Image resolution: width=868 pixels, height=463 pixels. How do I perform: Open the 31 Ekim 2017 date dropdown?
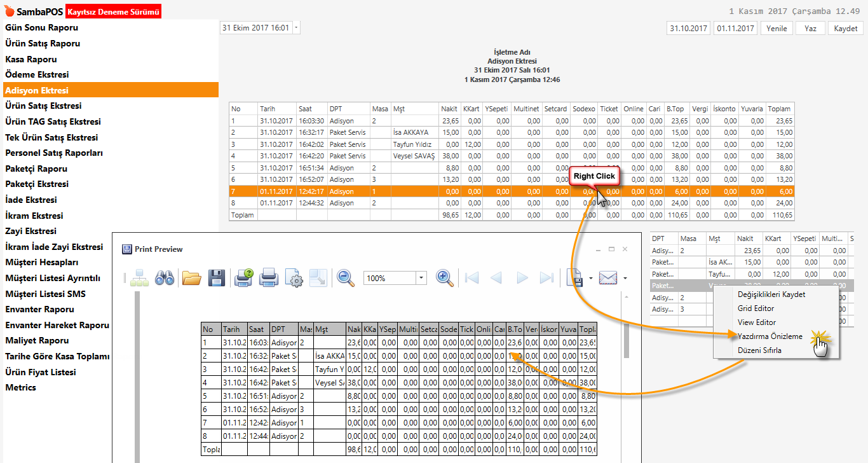tap(297, 28)
